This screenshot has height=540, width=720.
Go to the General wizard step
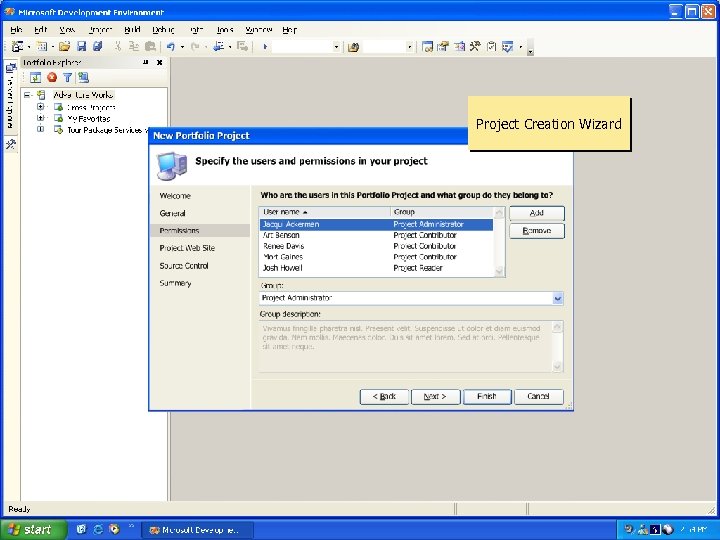click(173, 214)
